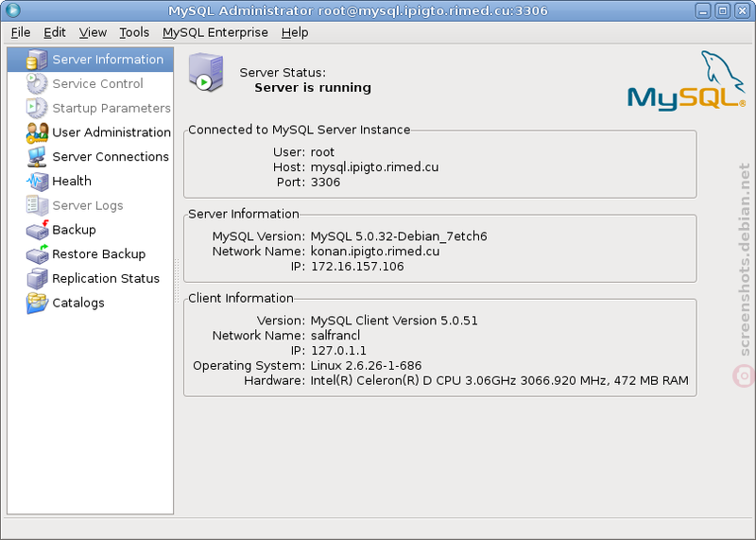Viewport: 756px width, 540px height.
Task: Click the Catalogs folder icon
Action: pos(37,303)
